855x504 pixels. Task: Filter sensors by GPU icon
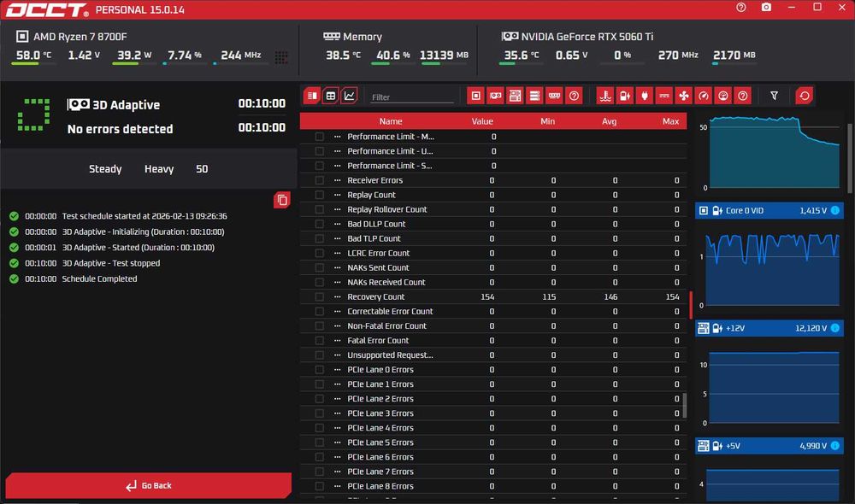(496, 96)
